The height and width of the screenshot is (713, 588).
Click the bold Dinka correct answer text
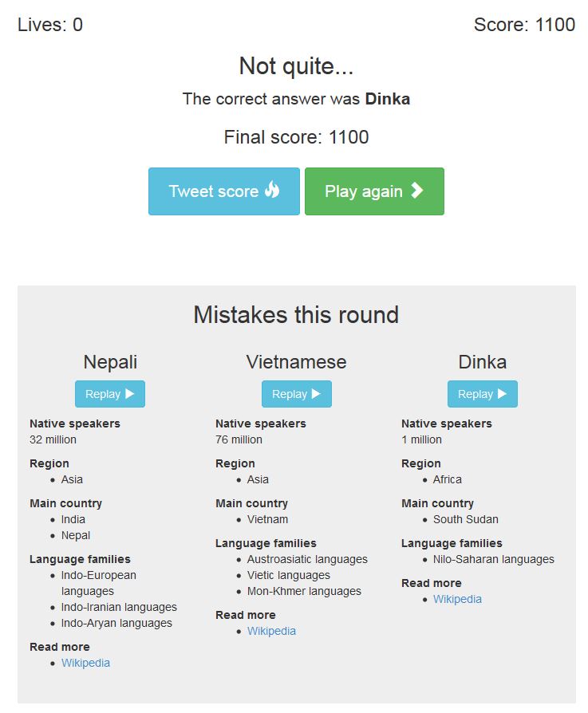(x=388, y=99)
